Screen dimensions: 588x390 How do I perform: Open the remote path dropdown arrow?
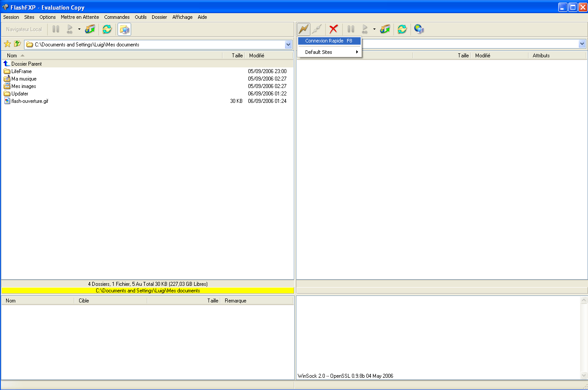[x=582, y=44]
